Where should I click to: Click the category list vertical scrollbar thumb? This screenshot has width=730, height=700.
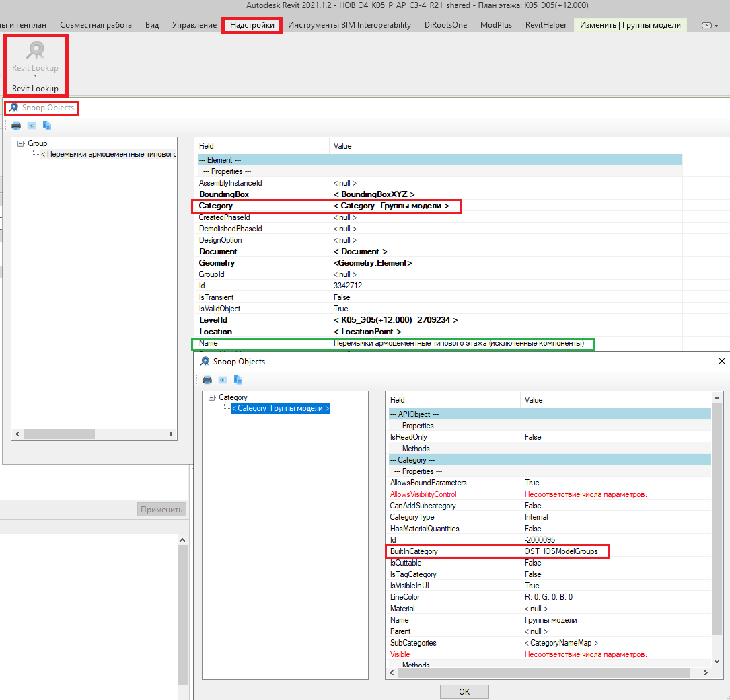point(717,520)
